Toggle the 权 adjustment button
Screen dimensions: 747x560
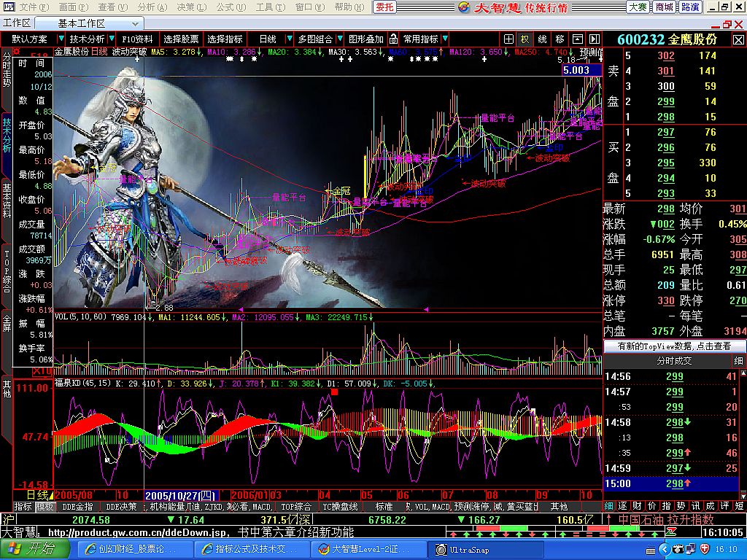pyautogui.click(x=525, y=39)
